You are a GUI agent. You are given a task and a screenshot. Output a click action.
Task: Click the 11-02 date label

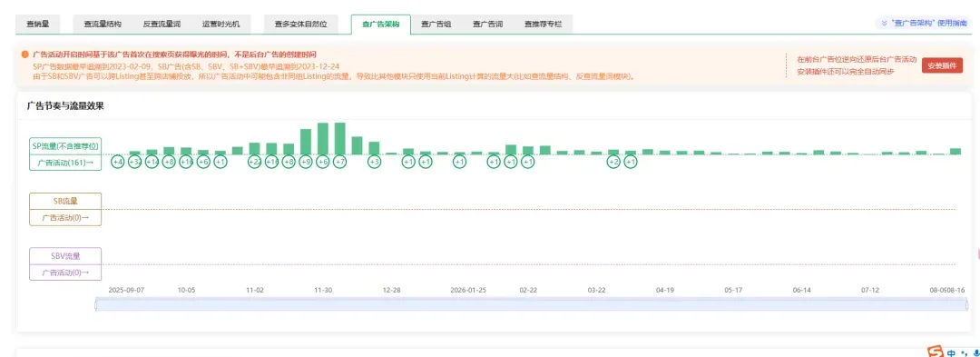pos(255,290)
